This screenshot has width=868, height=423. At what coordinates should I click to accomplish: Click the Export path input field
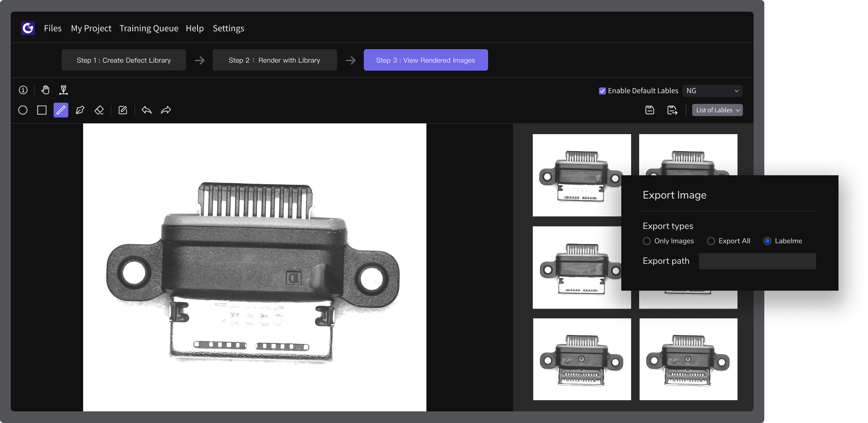[x=757, y=261]
